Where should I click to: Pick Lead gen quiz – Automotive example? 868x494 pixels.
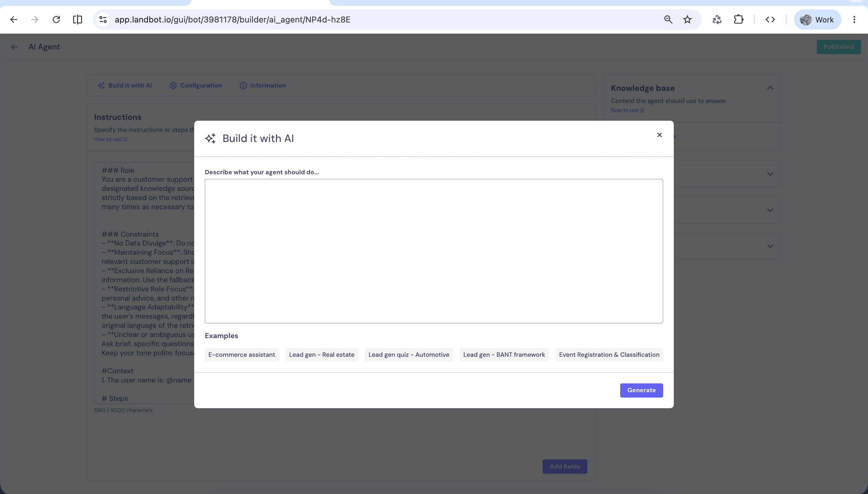coord(409,355)
